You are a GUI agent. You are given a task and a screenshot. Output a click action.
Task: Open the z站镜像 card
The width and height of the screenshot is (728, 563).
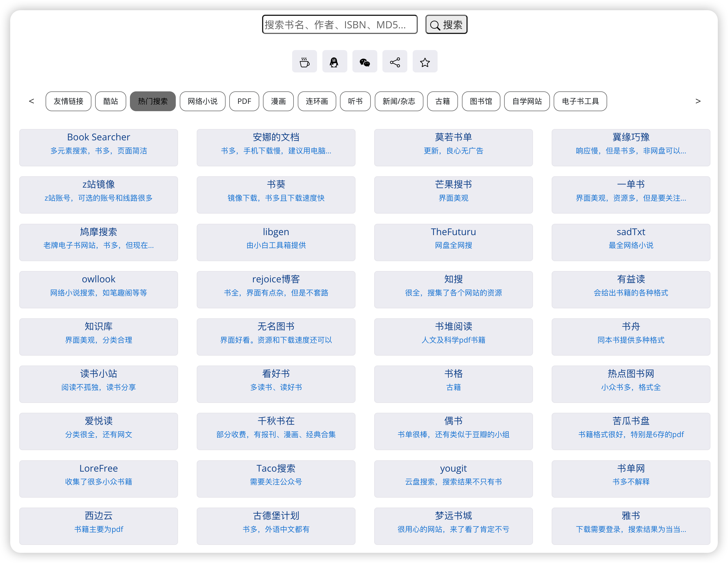coord(99,195)
